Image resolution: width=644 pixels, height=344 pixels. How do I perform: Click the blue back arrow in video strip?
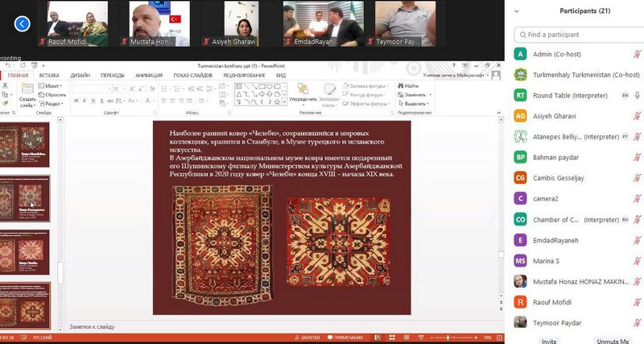point(22,24)
